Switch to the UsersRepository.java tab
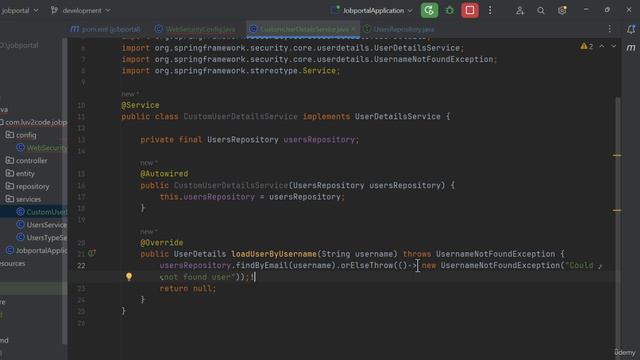The height and width of the screenshot is (360, 640). click(x=399, y=29)
